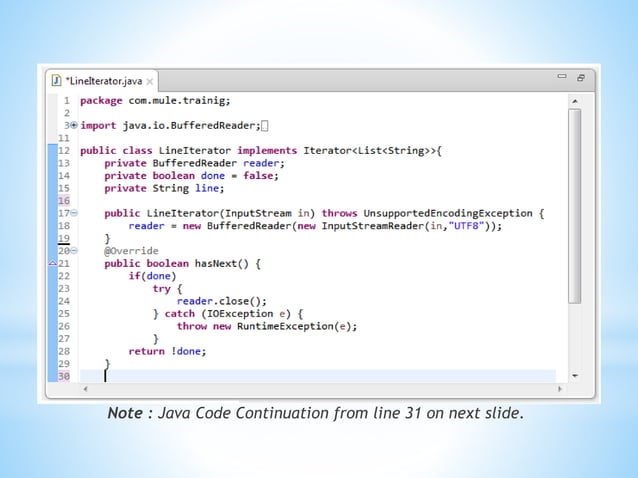This screenshot has height=478, width=638.
Task: Click 'return !done;' on line 28
Action: (x=168, y=351)
